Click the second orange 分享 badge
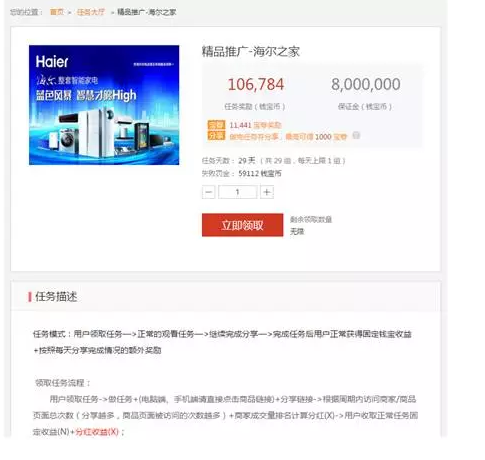 click(216, 136)
